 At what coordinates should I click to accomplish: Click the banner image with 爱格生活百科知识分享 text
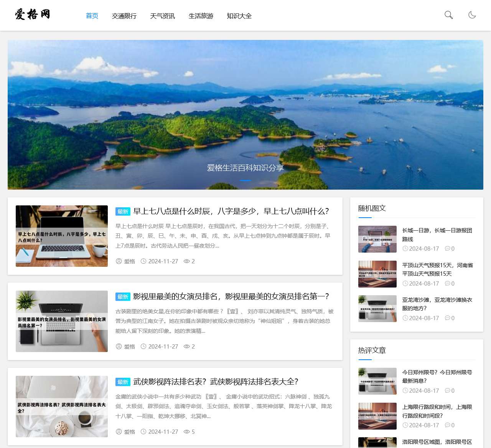pos(245,114)
